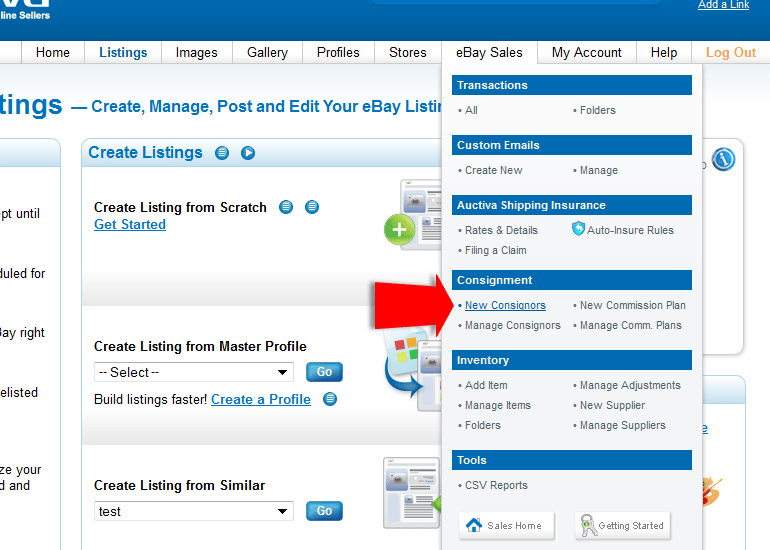Viewport: 770px width, 550px height.
Task: Click the list icon next to Create a Profile
Action: coord(330,399)
